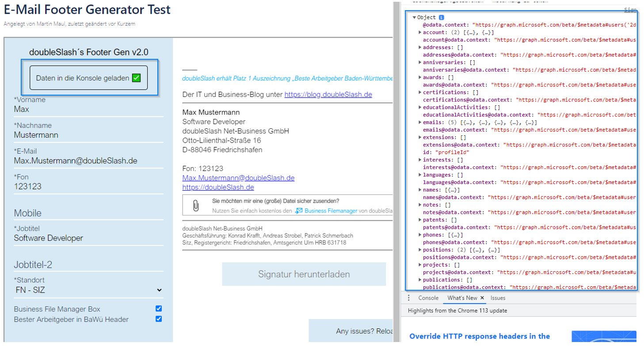Expand the addresses array node

(x=420, y=47)
